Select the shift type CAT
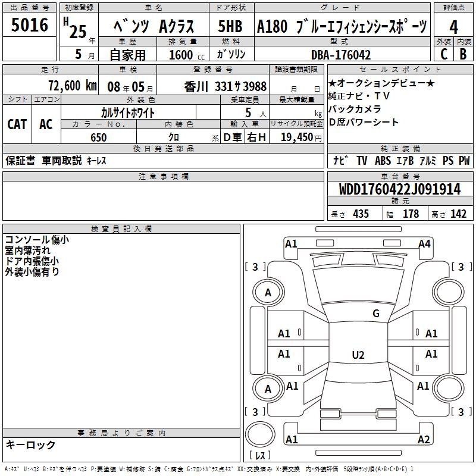 point(17,124)
